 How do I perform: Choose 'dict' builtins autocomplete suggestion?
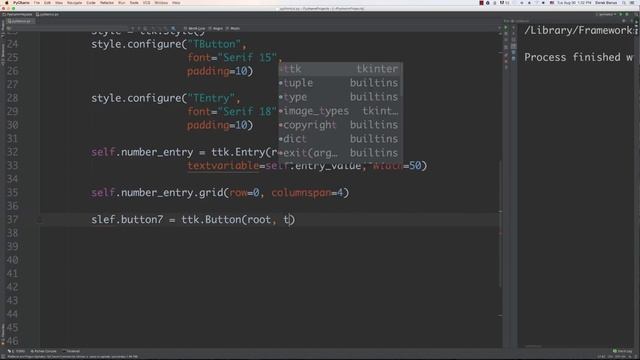340,139
